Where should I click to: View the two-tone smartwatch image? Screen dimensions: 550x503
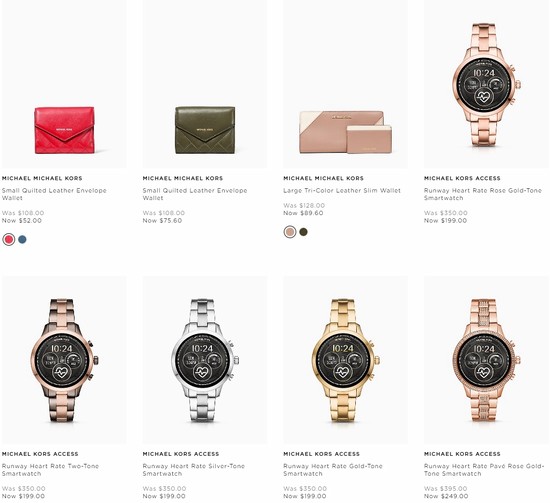tap(64, 360)
